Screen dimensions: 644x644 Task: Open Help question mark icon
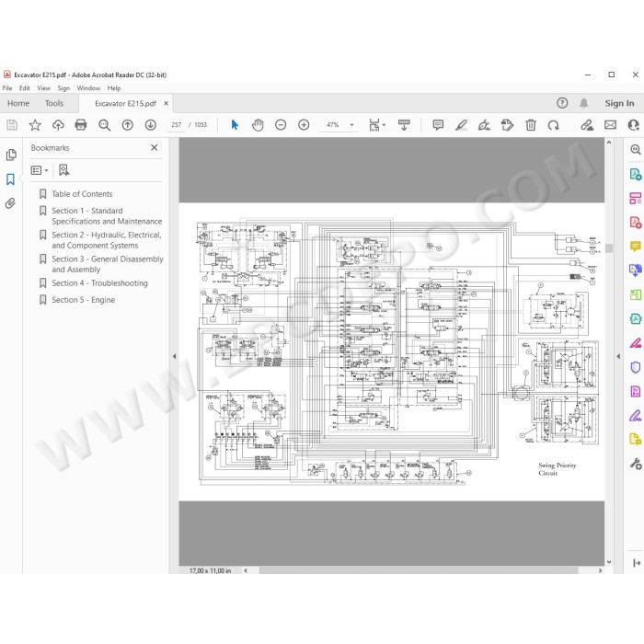pyautogui.click(x=562, y=103)
